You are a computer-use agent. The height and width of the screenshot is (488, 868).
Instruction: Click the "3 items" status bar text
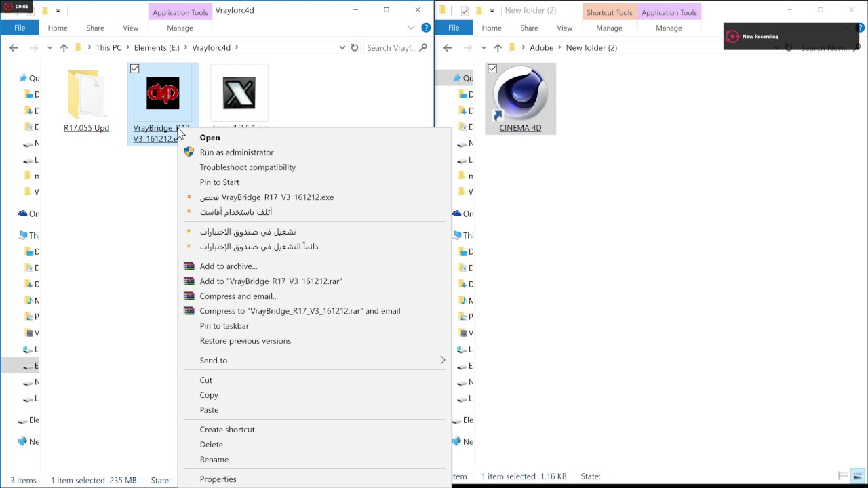coord(23,480)
